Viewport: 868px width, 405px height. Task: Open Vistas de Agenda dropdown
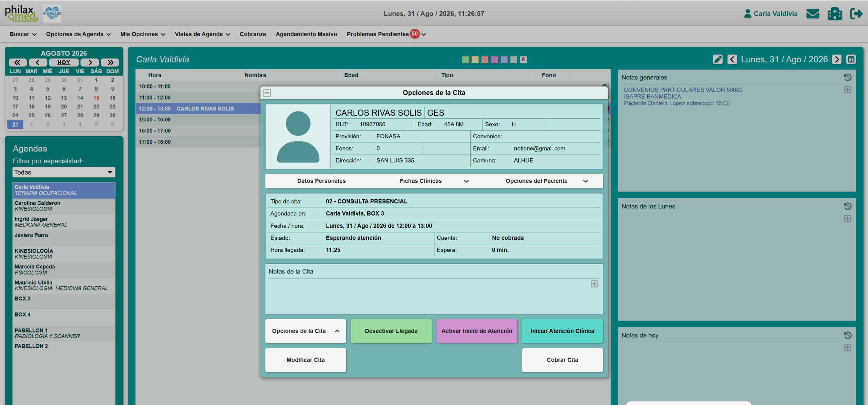pyautogui.click(x=202, y=34)
